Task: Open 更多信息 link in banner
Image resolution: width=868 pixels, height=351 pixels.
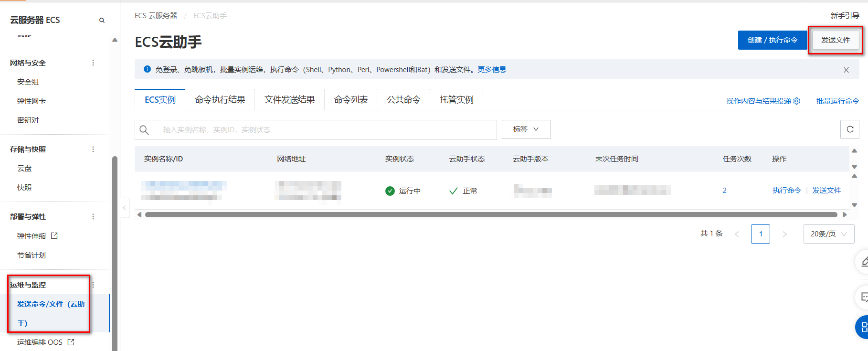Action: (x=492, y=70)
